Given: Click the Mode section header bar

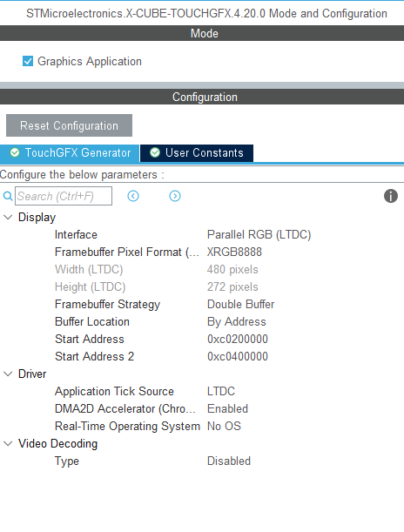Looking at the screenshot, I should pyautogui.click(x=202, y=33).
